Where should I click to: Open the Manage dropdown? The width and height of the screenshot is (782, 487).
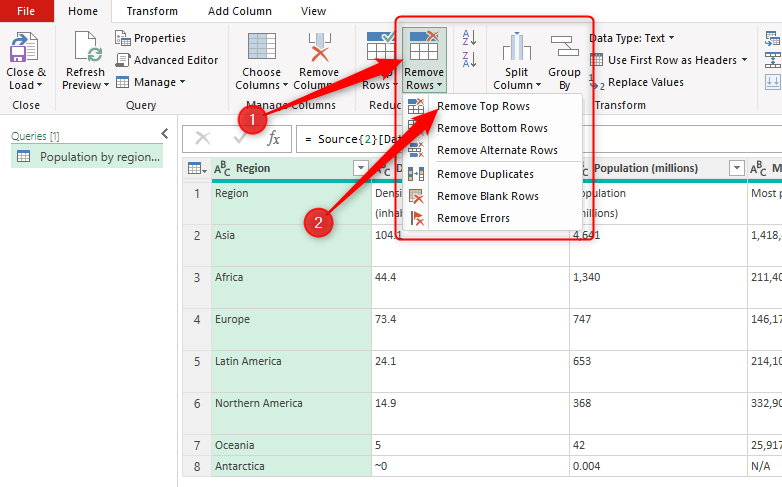(x=151, y=82)
